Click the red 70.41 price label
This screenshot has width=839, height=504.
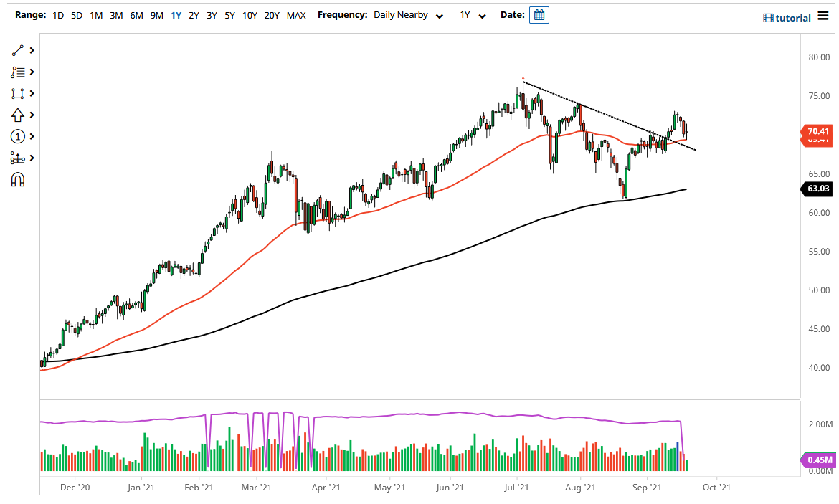[817, 132]
